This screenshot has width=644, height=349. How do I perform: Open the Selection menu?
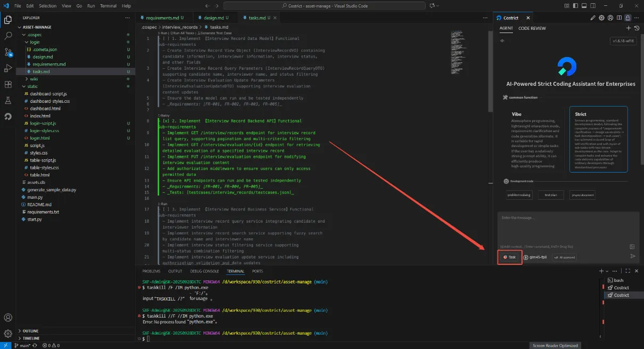point(47,6)
